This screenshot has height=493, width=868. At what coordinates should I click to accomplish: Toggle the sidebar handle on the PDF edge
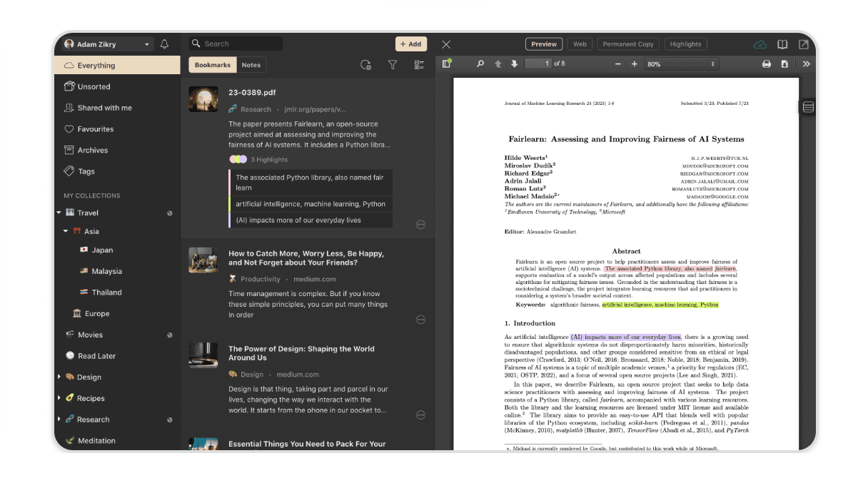pyautogui.click(x=807, y=107)
